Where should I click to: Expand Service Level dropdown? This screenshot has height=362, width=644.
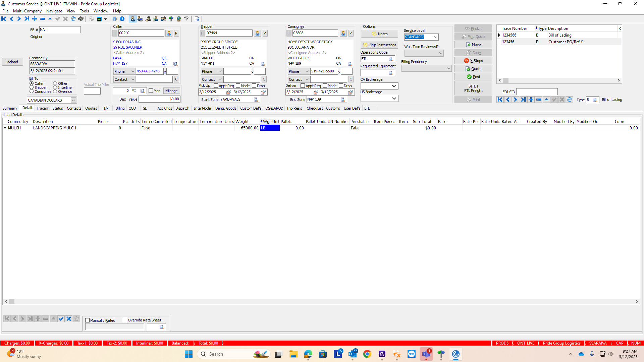point(435,37)
